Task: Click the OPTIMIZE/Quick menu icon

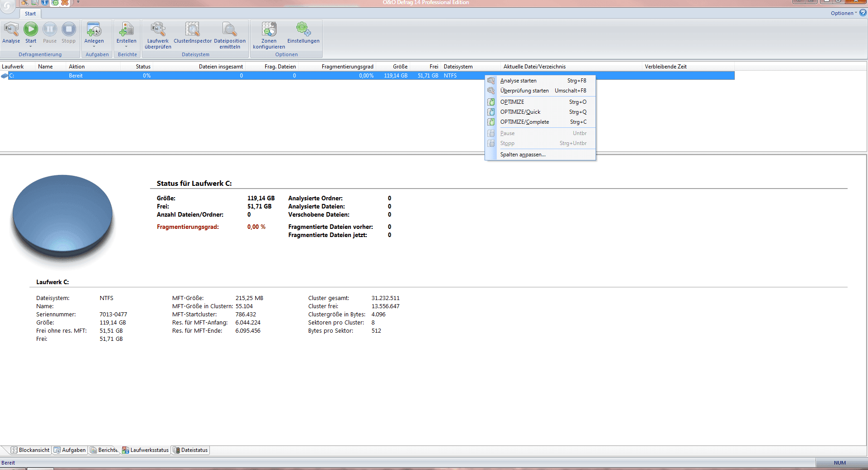Action: pyautogui.click(x=491, y=112)
